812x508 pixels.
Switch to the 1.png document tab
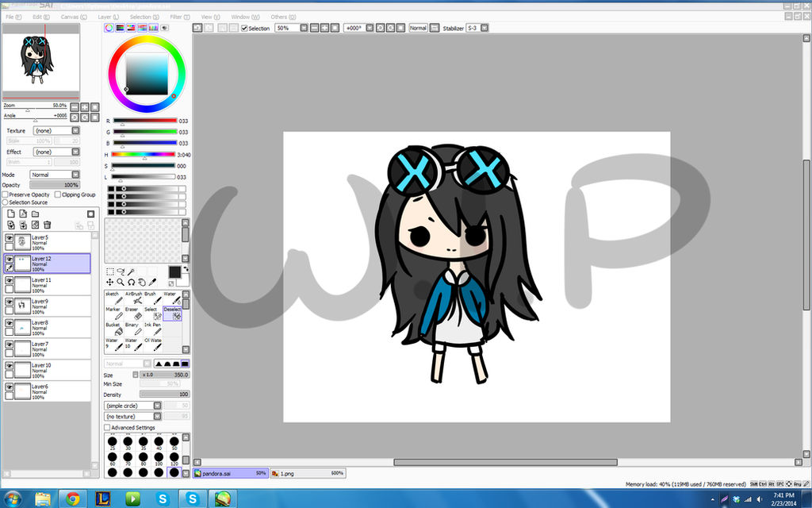click(307, 473)
